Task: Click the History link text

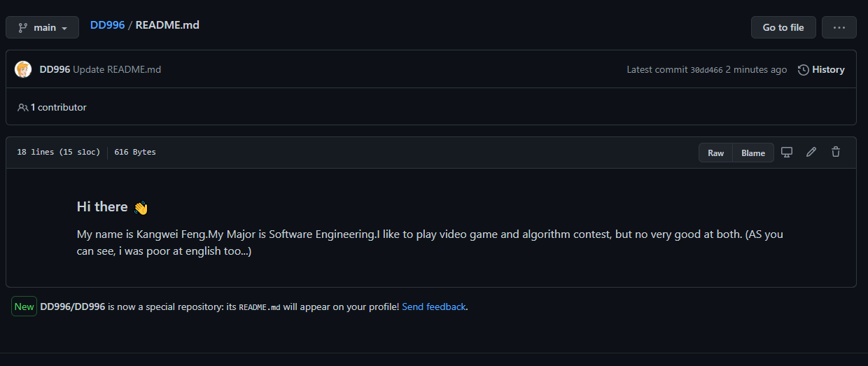Action: pos(828,69)
